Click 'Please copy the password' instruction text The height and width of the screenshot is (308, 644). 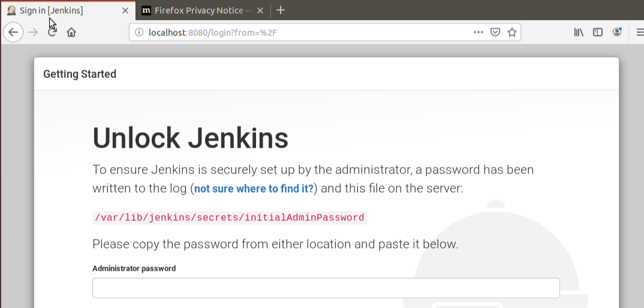[x=275, y=244]
